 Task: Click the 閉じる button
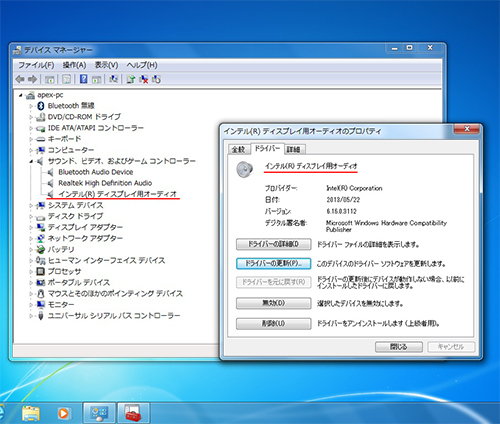pos(399,347)
